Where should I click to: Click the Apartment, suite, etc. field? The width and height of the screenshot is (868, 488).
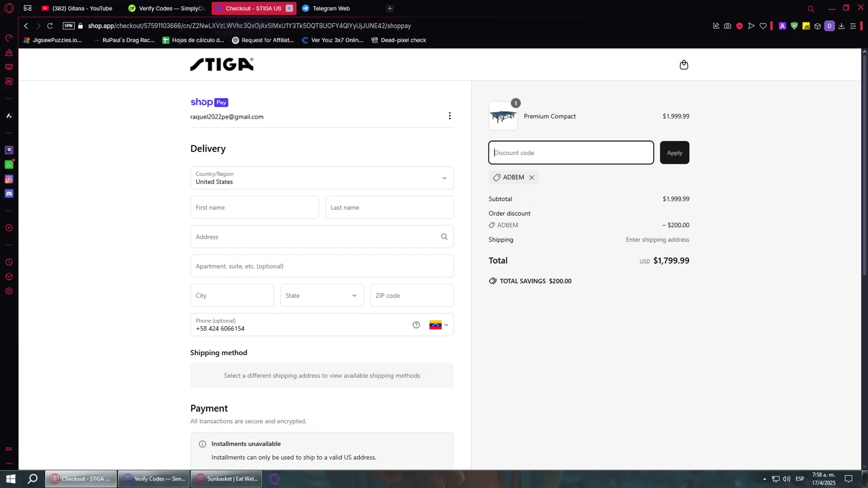[x=322, y=266]
